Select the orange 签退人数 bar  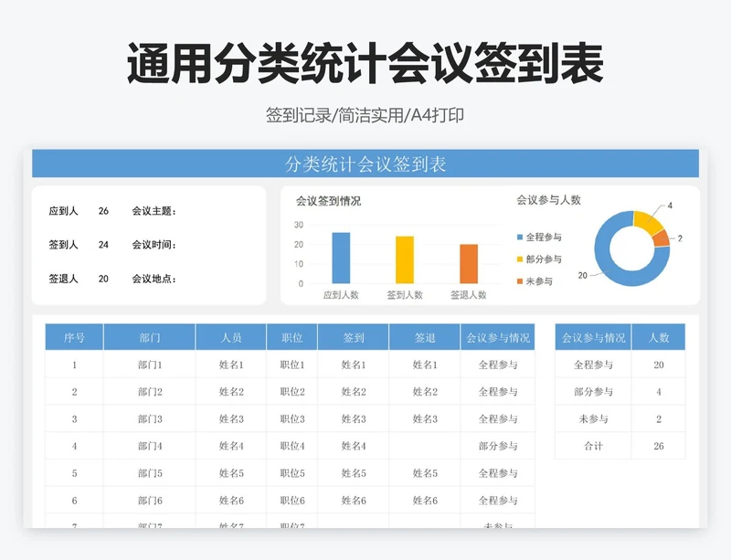click(469, 264)
